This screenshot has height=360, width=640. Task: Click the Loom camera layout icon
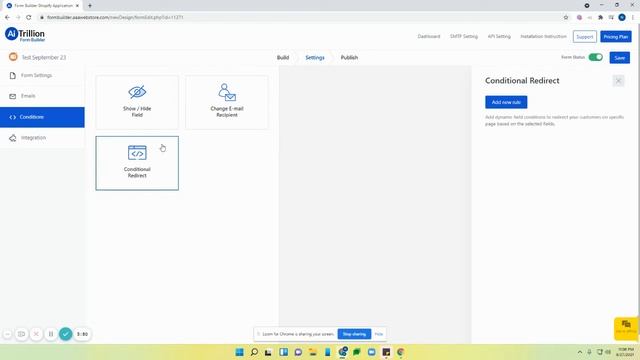point(22,334)
